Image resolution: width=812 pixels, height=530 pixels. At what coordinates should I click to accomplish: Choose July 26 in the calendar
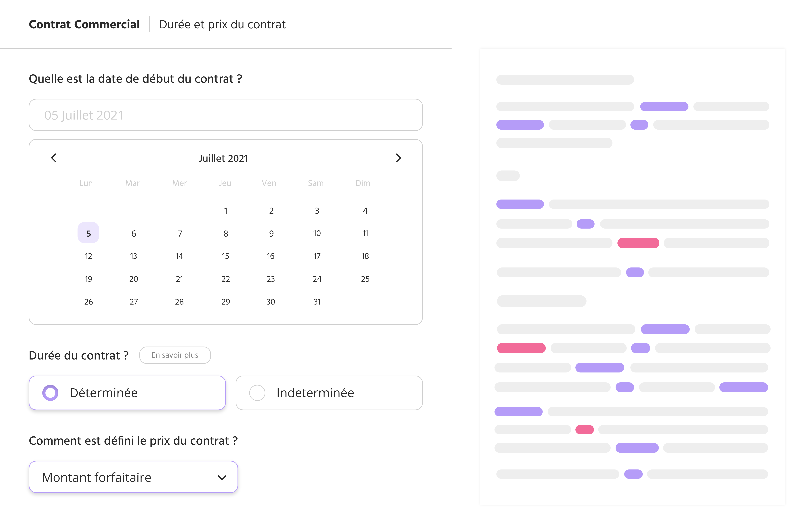pos(88,302)
